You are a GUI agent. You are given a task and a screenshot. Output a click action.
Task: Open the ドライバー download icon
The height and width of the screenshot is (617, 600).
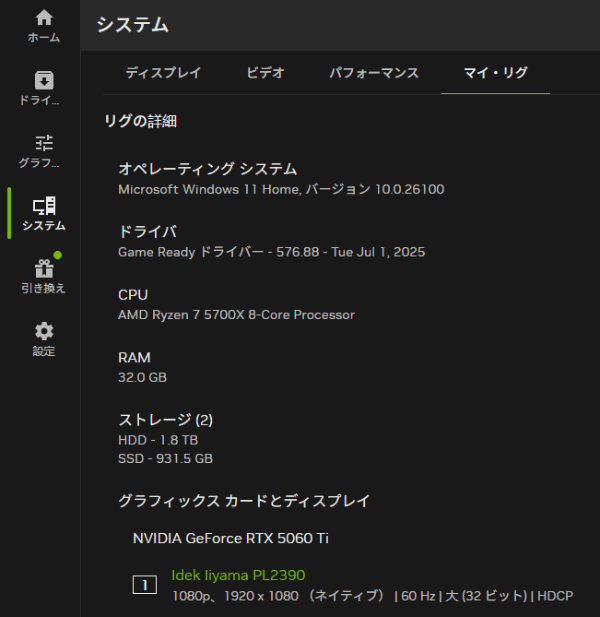click(x=44, y=80)
